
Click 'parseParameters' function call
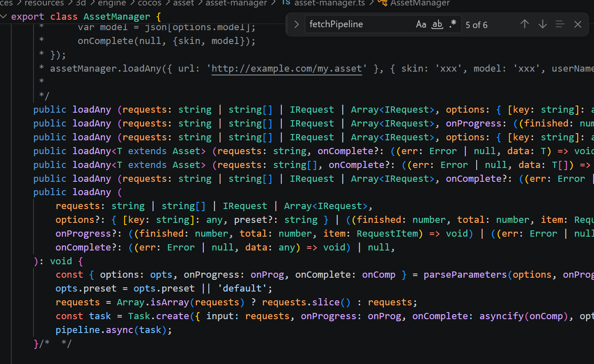[x=465, y=274]
